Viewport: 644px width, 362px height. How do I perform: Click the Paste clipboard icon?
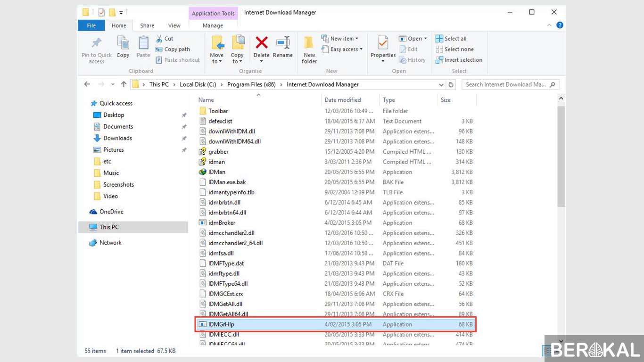[x=143, y=43]
